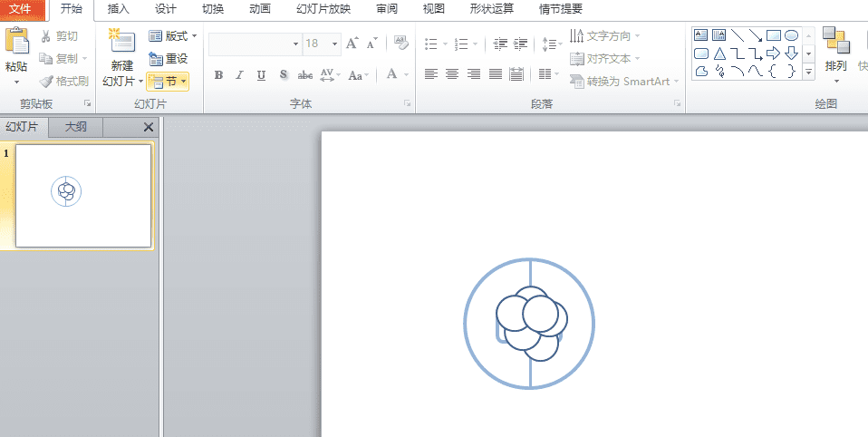Select the left brace shape
This screenshot has width=868, height=437.
(774, 71)
